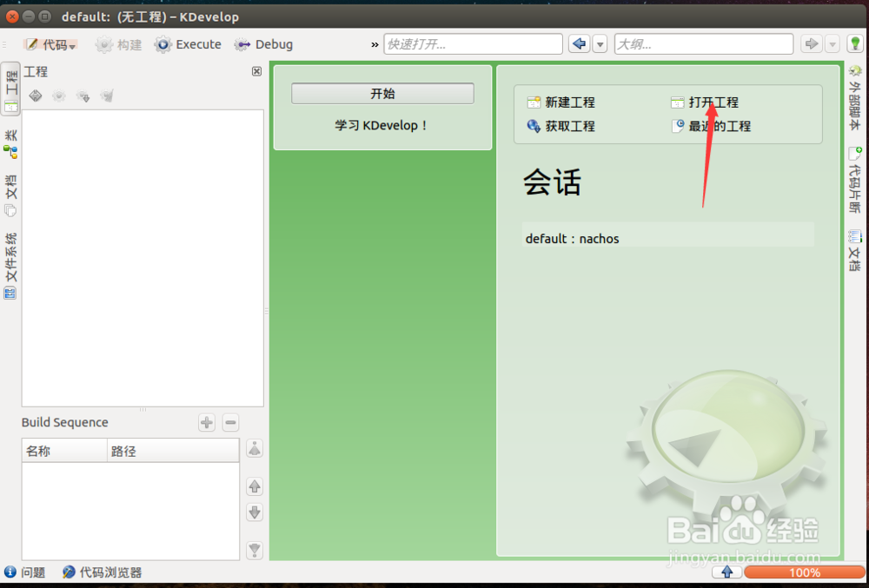The width and height of the screenshot is (869, 588).
Task: Click move up arrow in Build Sequence
Action: pos(255,486)
